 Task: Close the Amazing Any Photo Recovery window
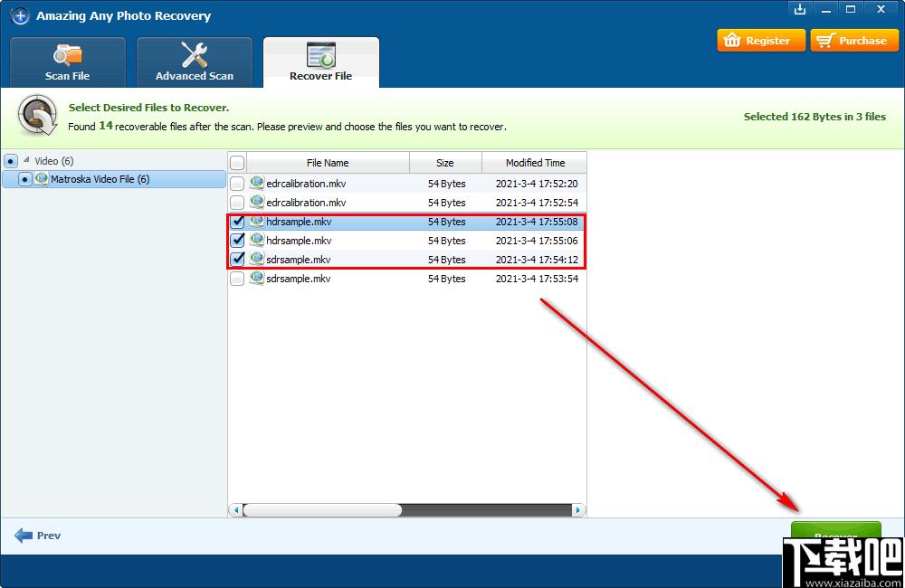(881, 9)
